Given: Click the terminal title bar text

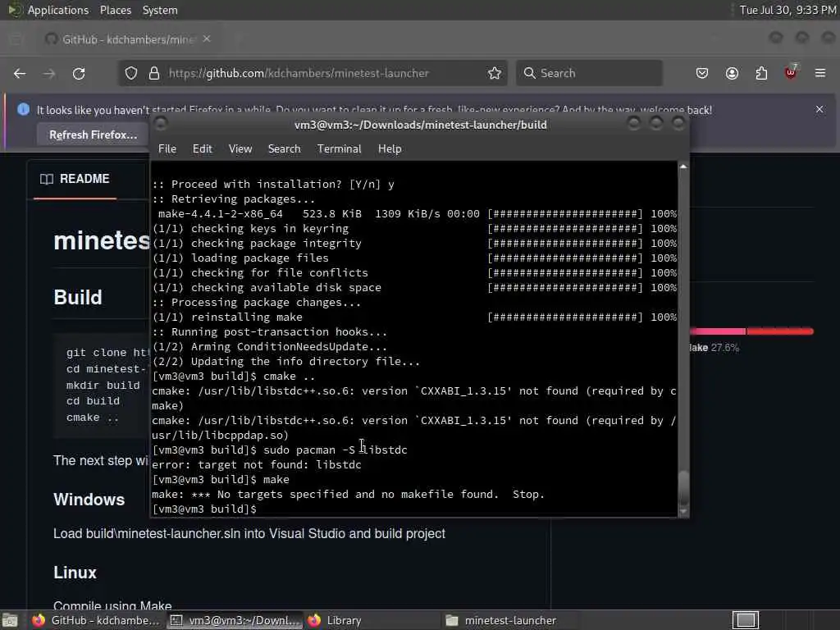Looking at the screenshot, I should click(421, 125).
